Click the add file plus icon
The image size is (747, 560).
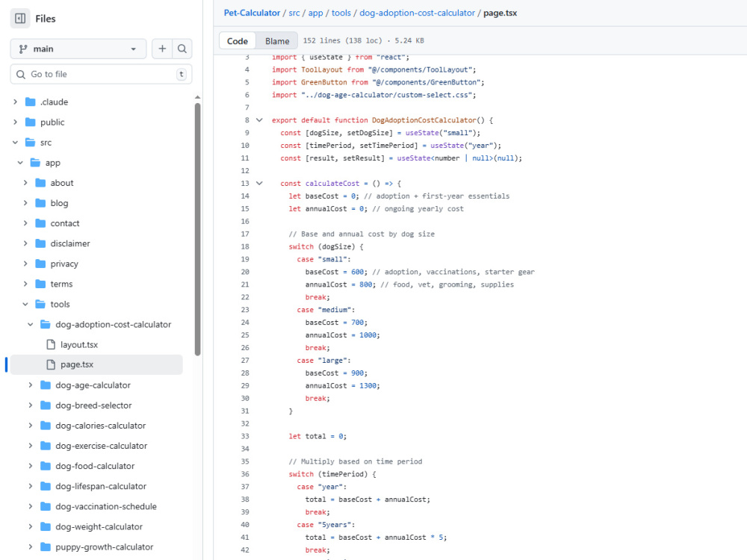(x=162, y=49)
